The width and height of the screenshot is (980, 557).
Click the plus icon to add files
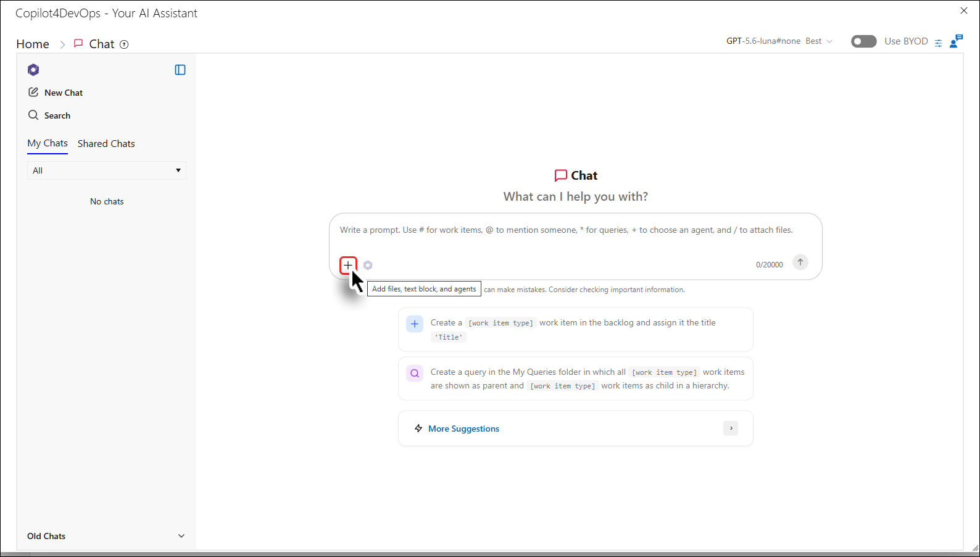point(348,266)
